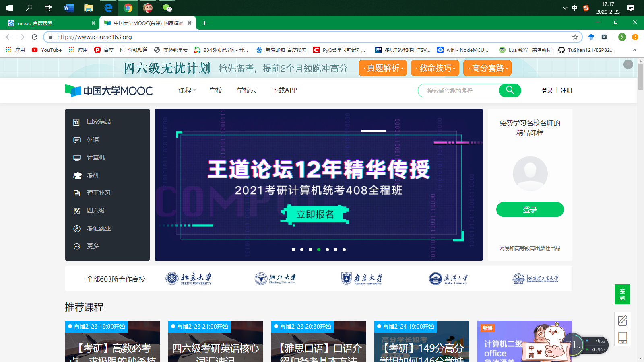The image size is (644, 362).
Task: Click the search magnifier icon
Action: (x=510, y=90)
